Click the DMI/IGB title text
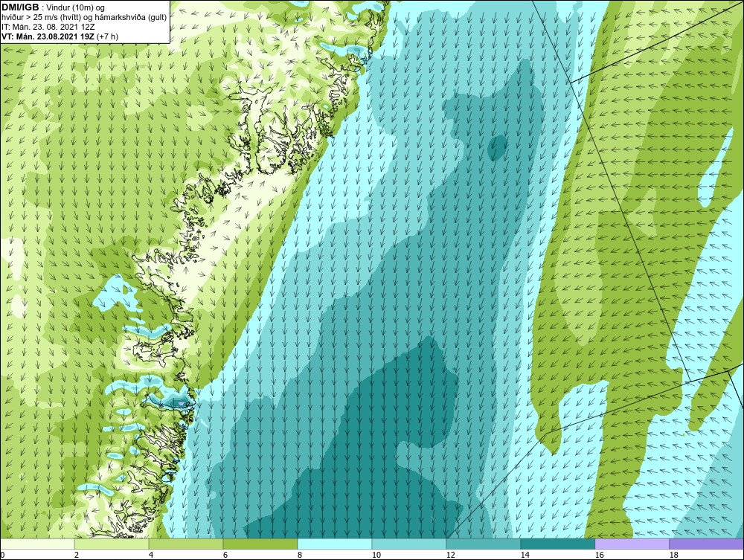744x560 pixels. 20,7
